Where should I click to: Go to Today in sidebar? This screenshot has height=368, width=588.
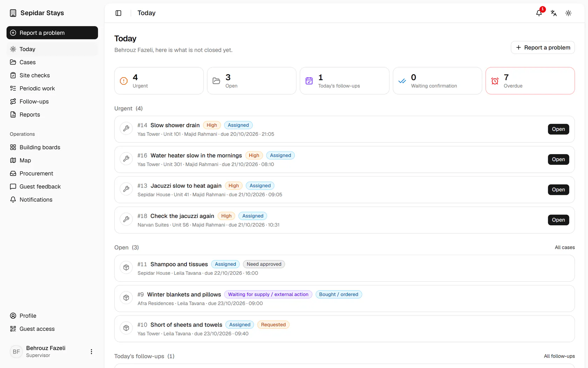[x=52, y=49]
